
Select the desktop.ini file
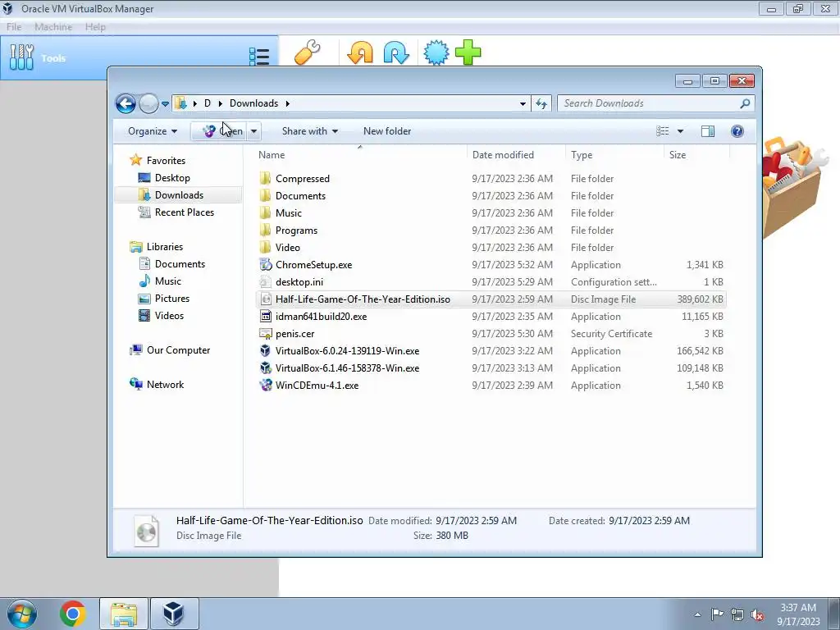(299, 282)
